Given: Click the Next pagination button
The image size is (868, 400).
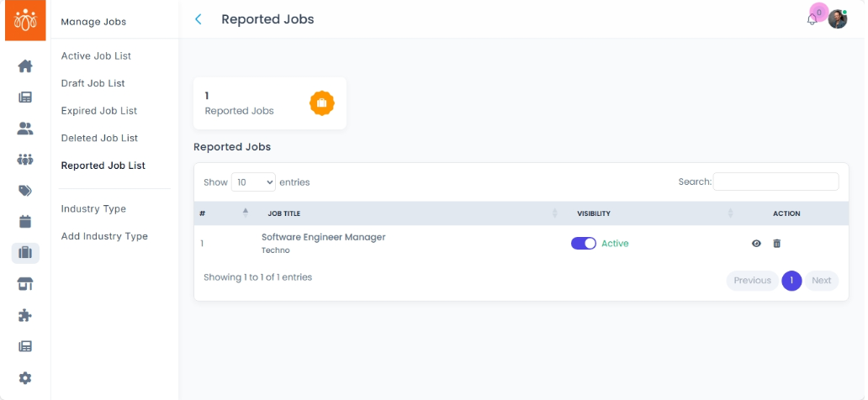Looking at the screenshot, I should pyautogui.click(x=821, y=281).
